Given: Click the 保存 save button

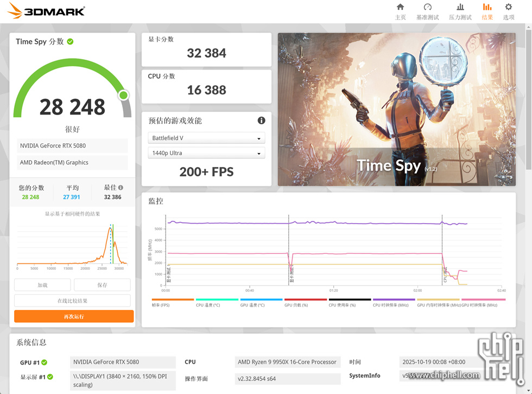Looking at the screenshot, I should pyautogui.click(x=102, y=285).
